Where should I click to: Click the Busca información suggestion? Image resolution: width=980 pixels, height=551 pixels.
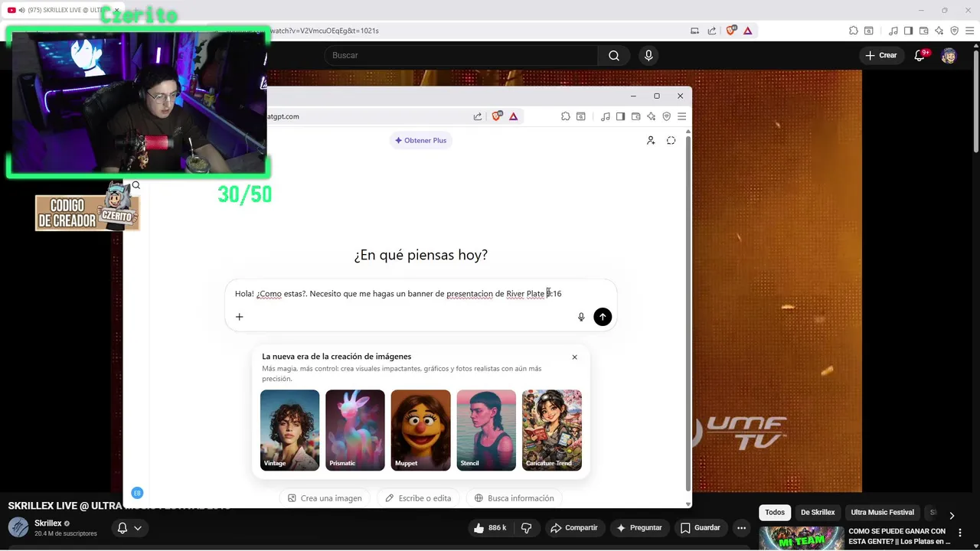point(514,498)
